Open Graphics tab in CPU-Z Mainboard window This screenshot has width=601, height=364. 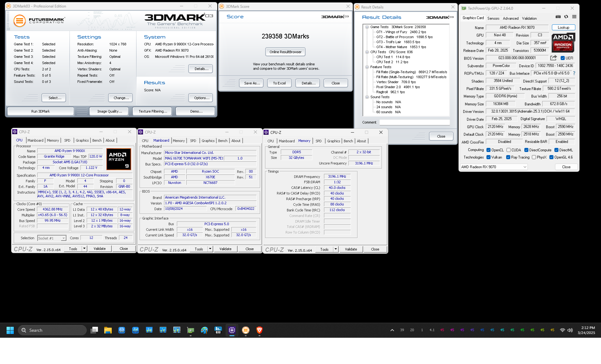208,141
